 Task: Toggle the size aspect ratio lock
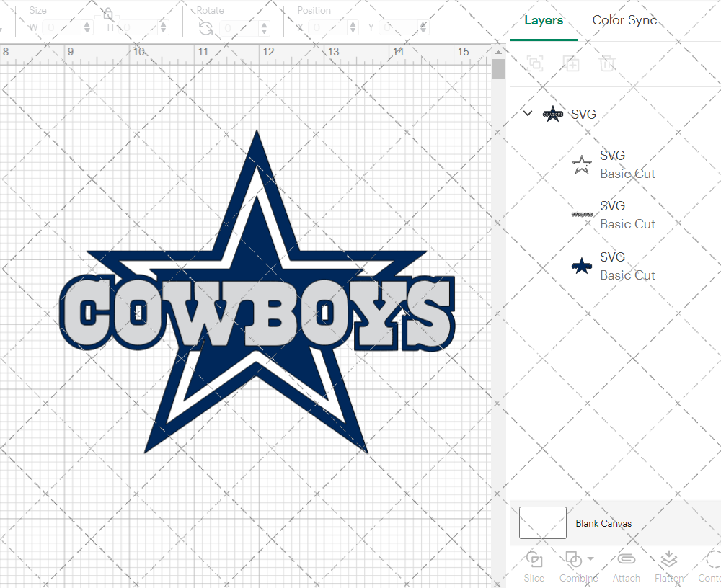point(108,14)
